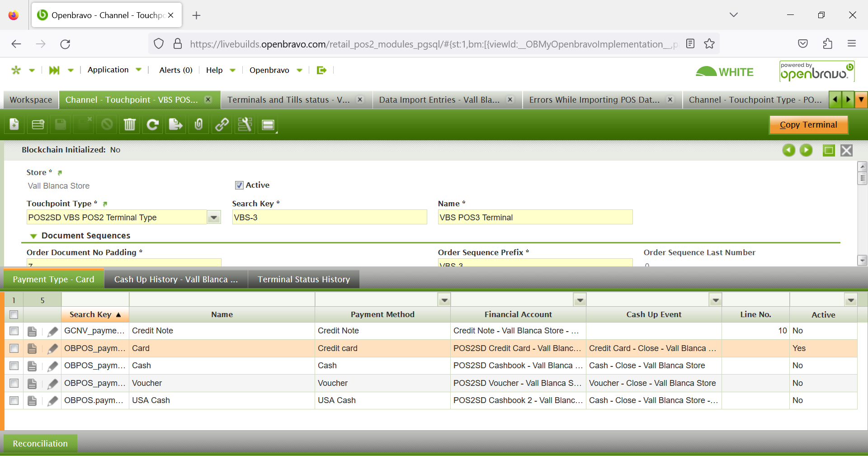Open the workspace tab list dropdown

tap(861, 100)
